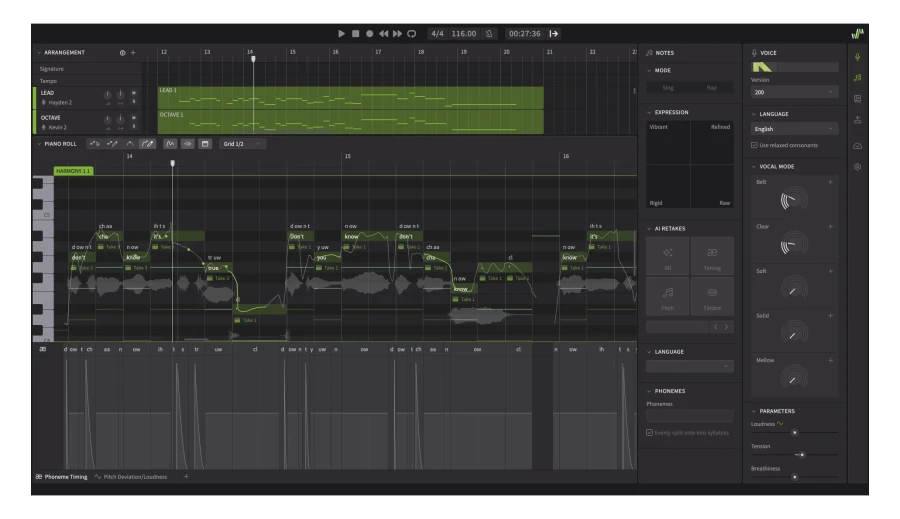Viewport: 900px width, 519px height.
Task: Select the OCTAVE 1 clip in the arrangement
Action: tap(351, 122)
